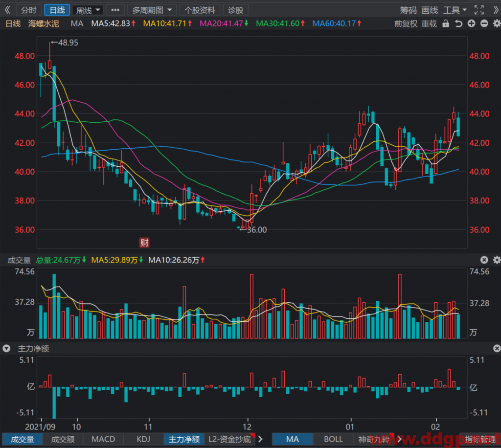
Task: Open 指标管理 indicator management
Action: click(480, 439)
